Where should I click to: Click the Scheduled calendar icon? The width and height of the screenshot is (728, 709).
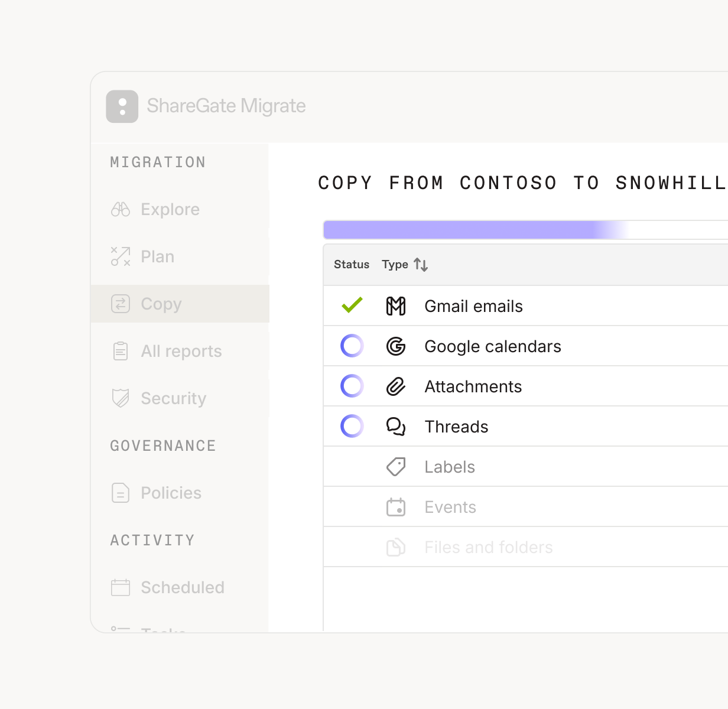tap(121, 587)
